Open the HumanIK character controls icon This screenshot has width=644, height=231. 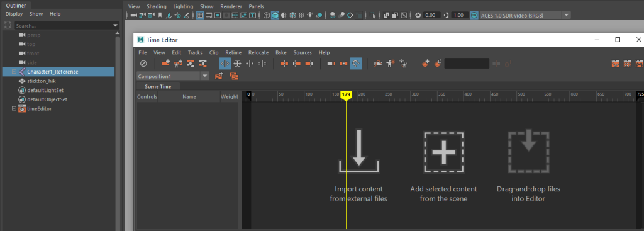(639, 64)
